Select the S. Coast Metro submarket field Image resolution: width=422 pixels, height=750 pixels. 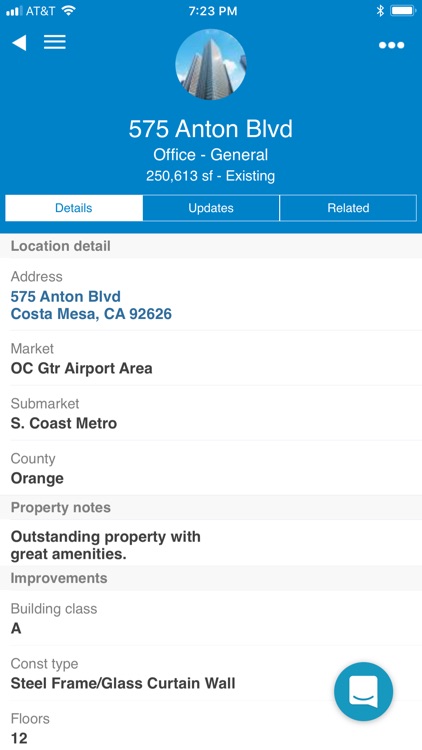click(x=211, y=413)
